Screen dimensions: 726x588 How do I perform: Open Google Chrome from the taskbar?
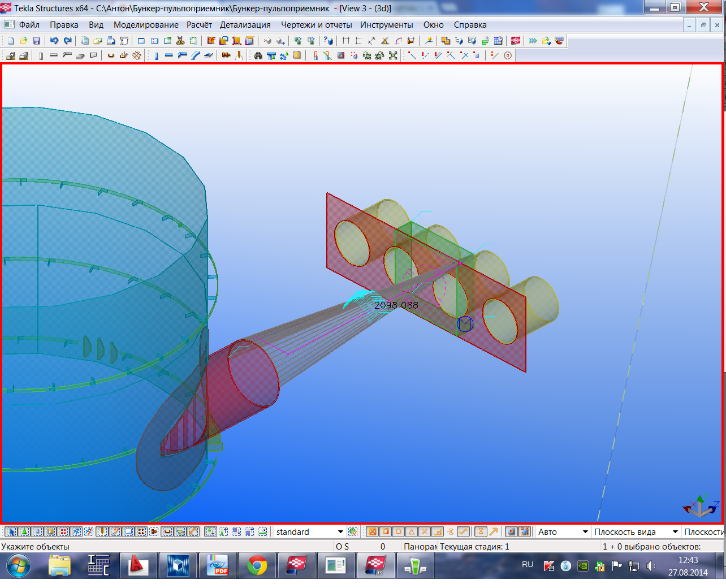click(x=257, y=565)
